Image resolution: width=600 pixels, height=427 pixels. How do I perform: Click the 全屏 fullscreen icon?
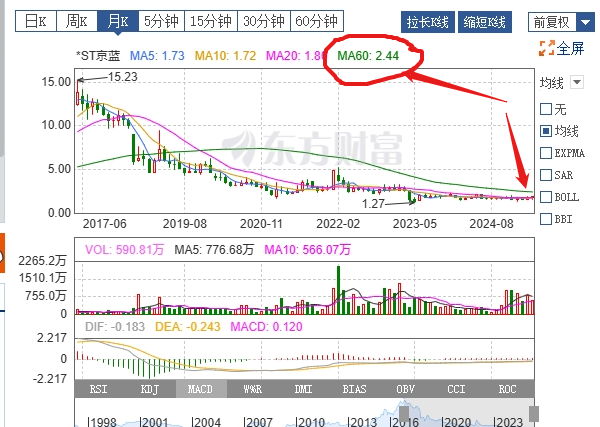point(546,48)
